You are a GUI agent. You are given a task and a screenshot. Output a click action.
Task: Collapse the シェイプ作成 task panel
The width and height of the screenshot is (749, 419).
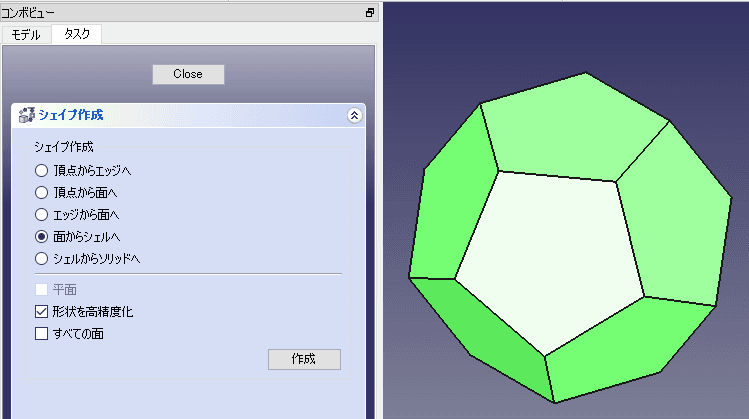coord(354,115)
